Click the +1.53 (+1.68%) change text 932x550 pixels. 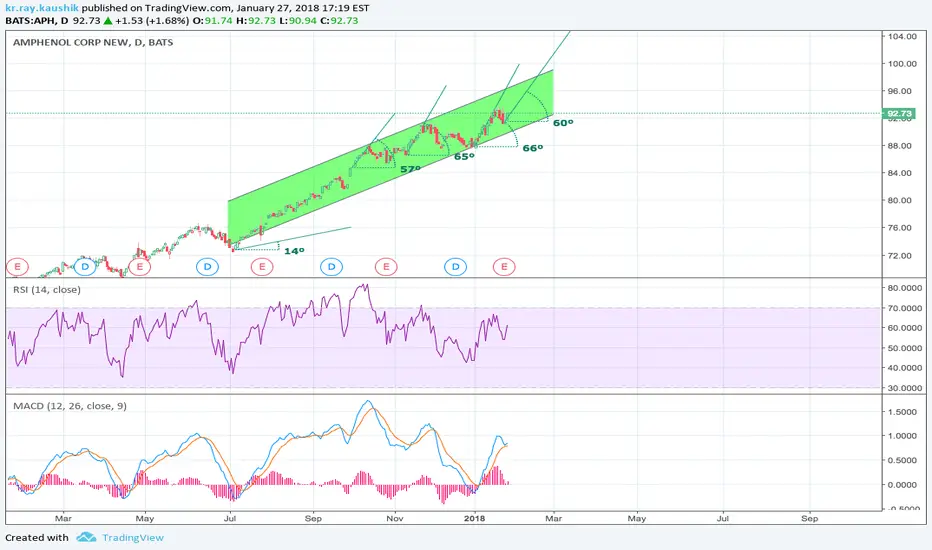(152, 21)
